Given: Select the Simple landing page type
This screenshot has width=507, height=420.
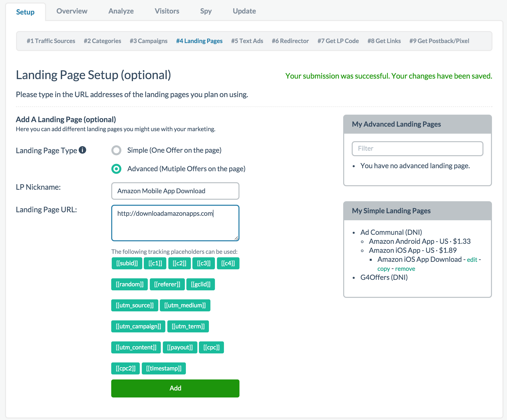Looking at the screenshot, I should pos(116,150).
